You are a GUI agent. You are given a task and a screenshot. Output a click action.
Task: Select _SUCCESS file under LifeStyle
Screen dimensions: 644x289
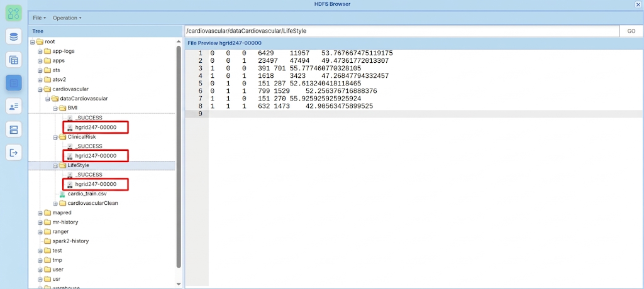click(x=89, y=175)
